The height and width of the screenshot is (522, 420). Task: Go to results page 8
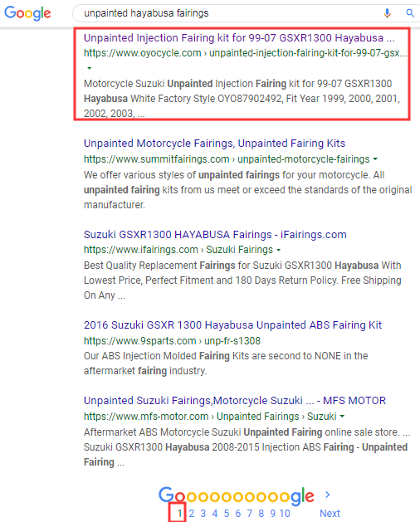[x=261, y=514]
